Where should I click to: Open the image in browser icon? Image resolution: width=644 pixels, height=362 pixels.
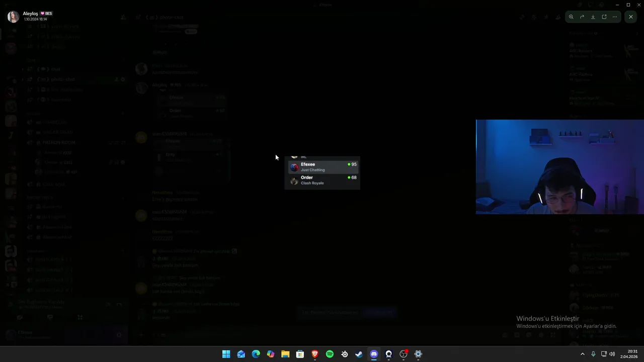point(604,17)
